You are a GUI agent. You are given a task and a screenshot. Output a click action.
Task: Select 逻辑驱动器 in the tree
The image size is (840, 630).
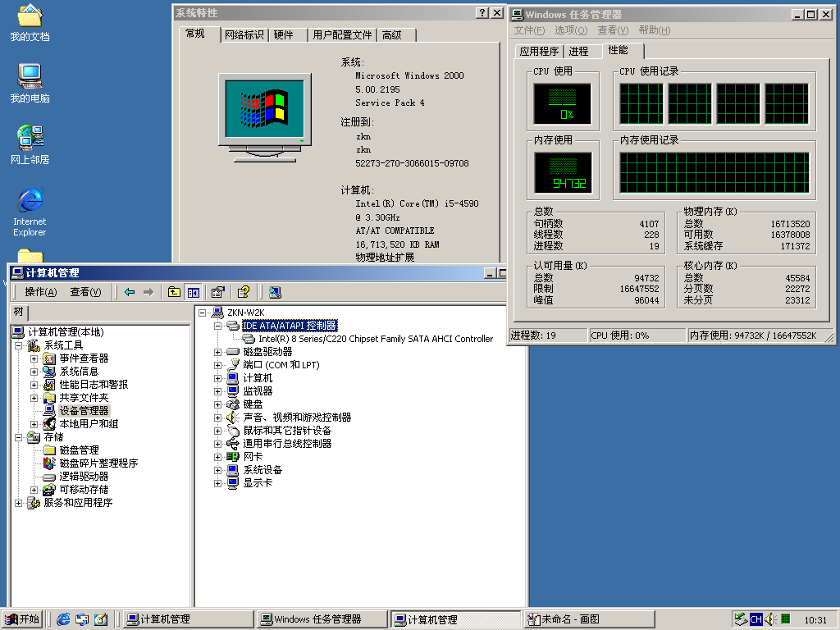[x=84, y=477]
